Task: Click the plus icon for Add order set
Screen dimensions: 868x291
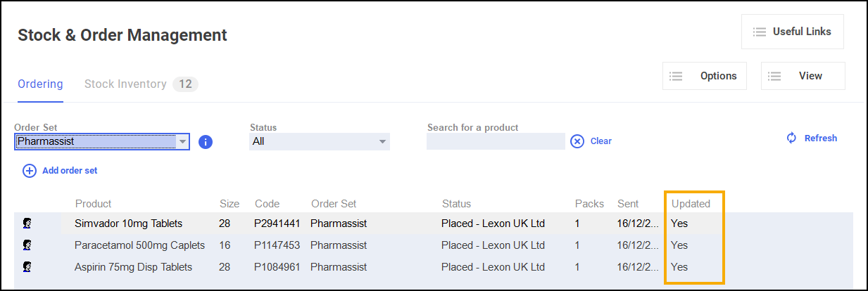Action: 30,171
